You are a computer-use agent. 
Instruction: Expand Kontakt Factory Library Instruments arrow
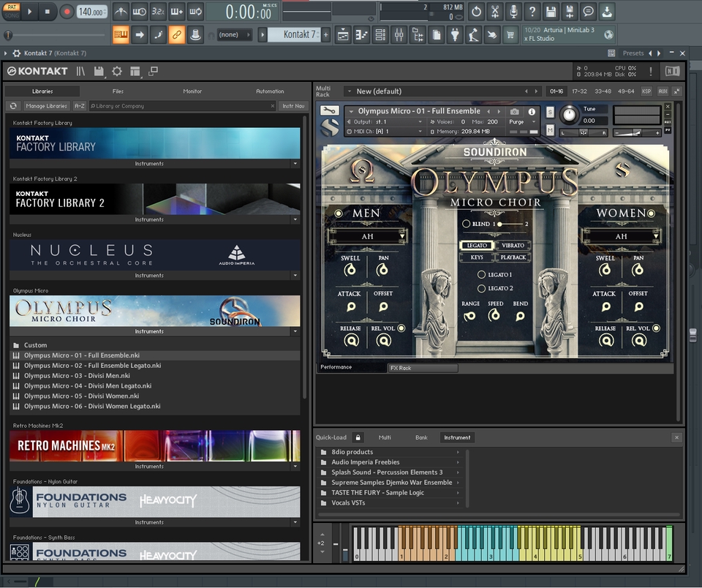point(295,164)
